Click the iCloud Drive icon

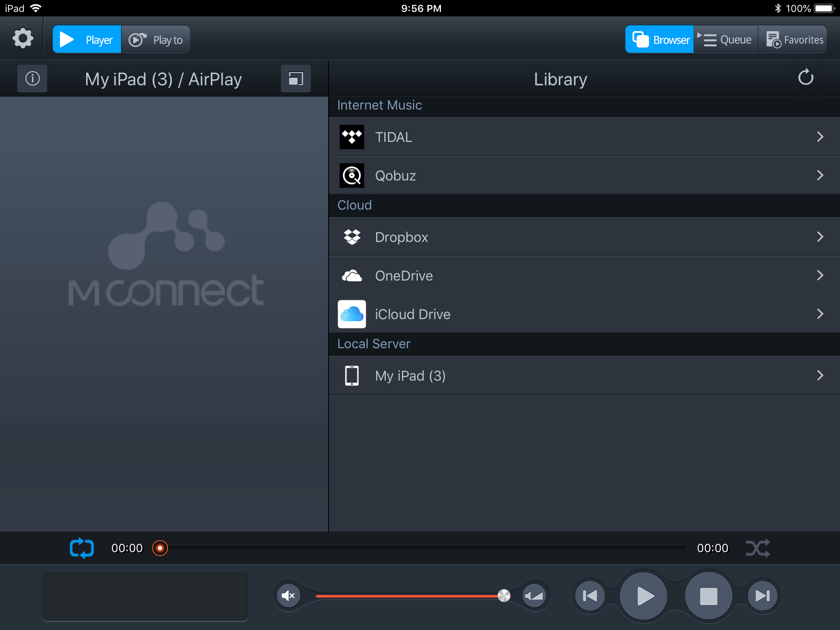coord(352,314)
